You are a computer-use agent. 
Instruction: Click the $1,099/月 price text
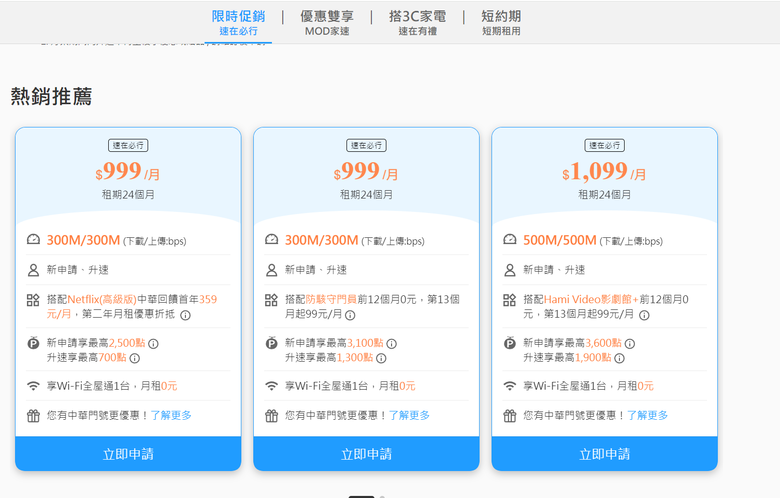tap(604, 172)
